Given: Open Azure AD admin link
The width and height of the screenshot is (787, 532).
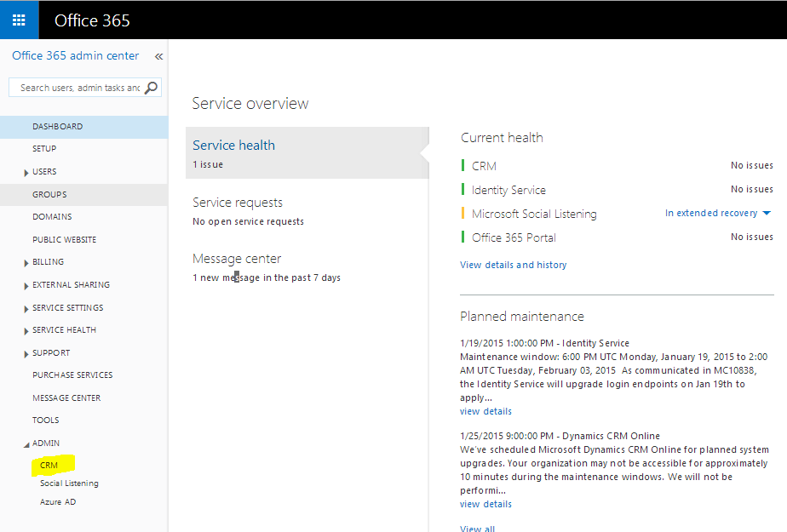Looking at the screenshot, I should [x=58, y=502].
